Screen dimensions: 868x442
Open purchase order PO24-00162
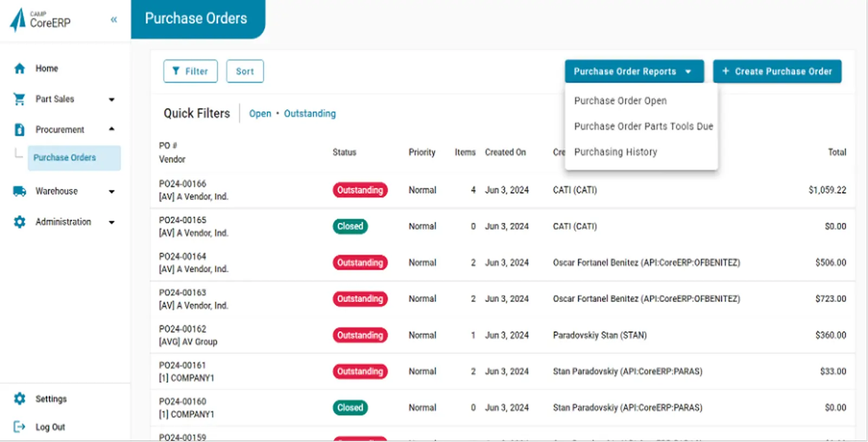coord(183,329)
